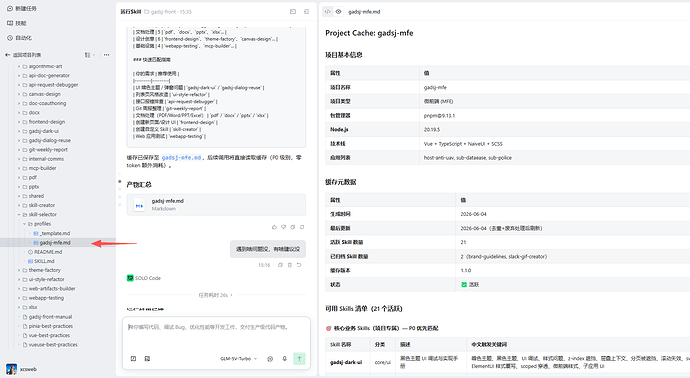Select the skill-creator folder
Screen dimensions: 690x378
[39, 205]
